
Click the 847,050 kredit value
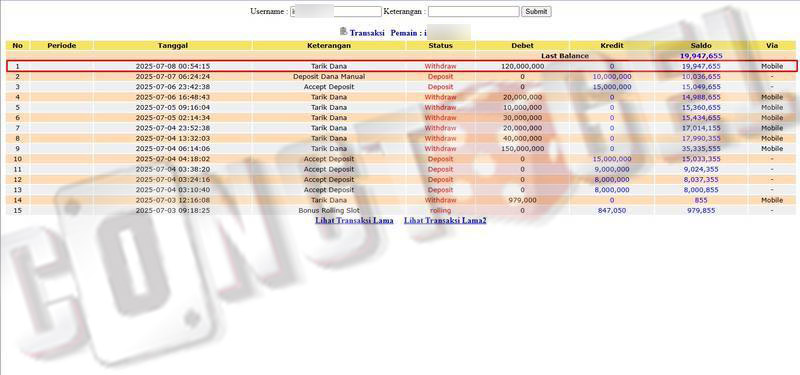click(x=612, y=210)
